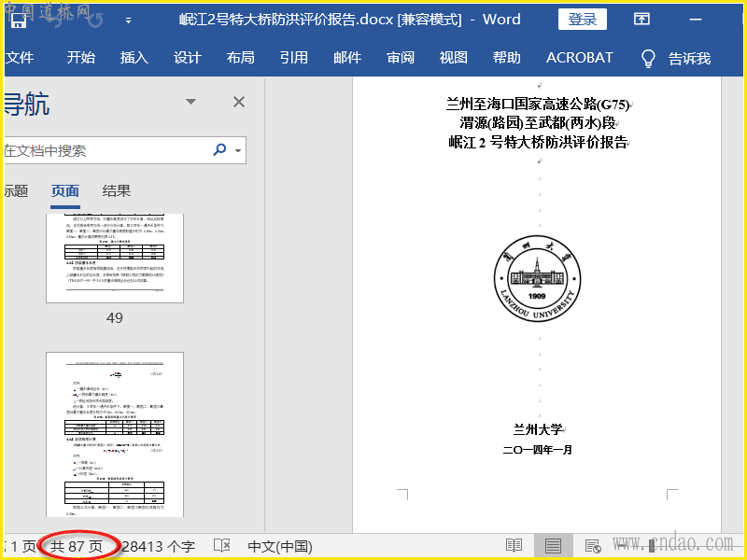
Task: Switch to the 邮件 ribbon tab
Action: [347, 58]
